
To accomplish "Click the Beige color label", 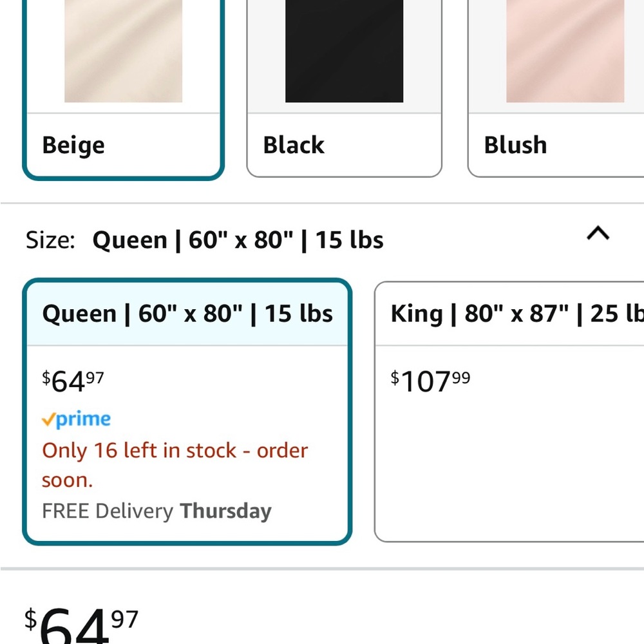I will pyautogui.click(x=73, y=146).
